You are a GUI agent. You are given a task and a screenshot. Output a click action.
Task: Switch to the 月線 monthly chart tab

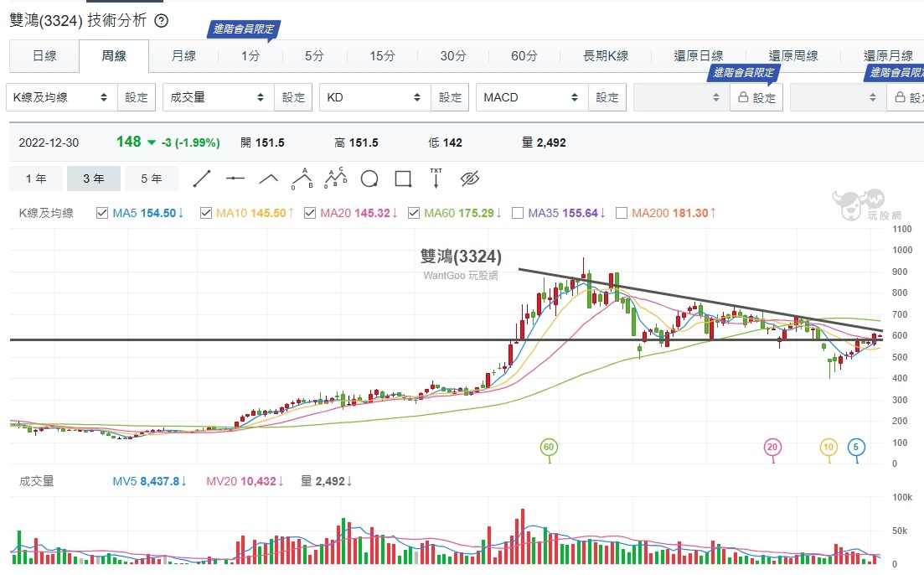(183, 56)
